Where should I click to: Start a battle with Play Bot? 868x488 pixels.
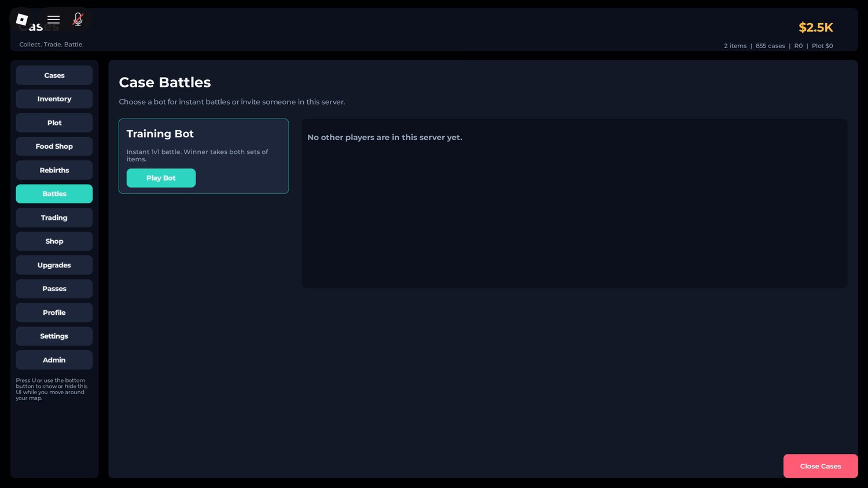(161, 178)
